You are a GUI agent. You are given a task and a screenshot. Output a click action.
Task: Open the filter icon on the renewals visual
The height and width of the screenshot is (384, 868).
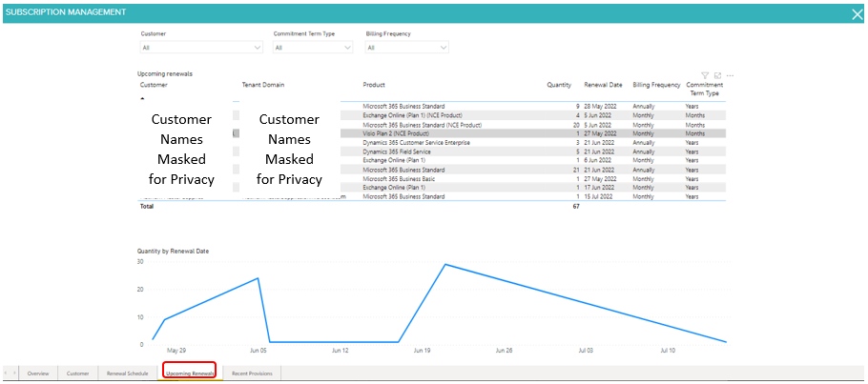click(705, 75)
